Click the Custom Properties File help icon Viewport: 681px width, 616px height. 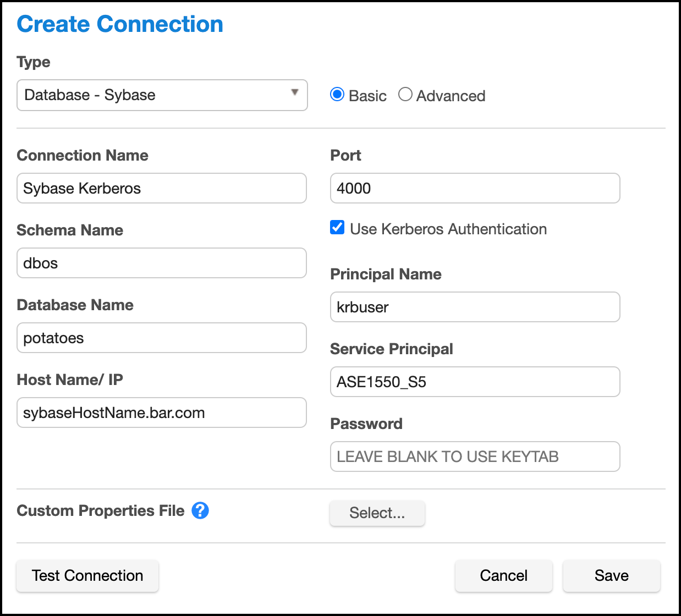coord(200,510)
